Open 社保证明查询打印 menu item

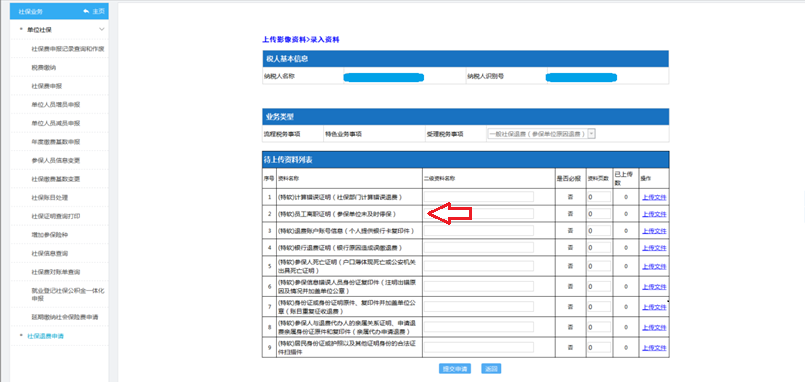coord(55,216)
